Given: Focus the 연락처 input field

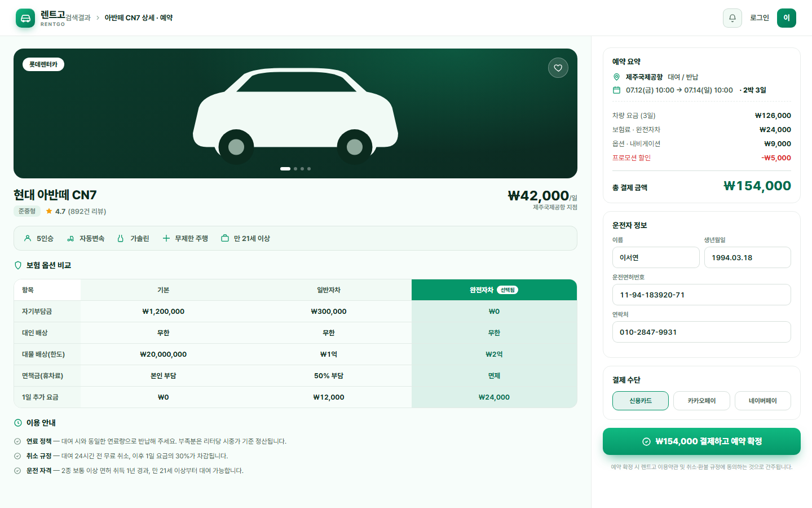Looking at the screenshot, I should coord(701,332).
